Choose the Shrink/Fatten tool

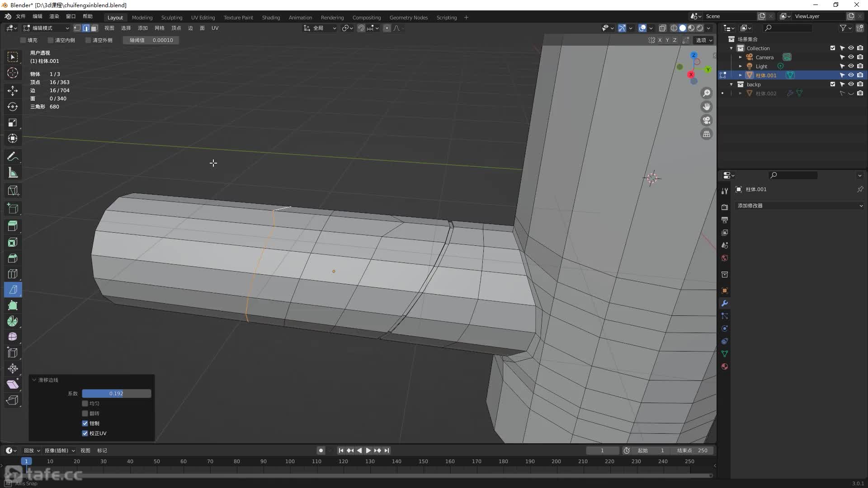click(x=13, y=369)
